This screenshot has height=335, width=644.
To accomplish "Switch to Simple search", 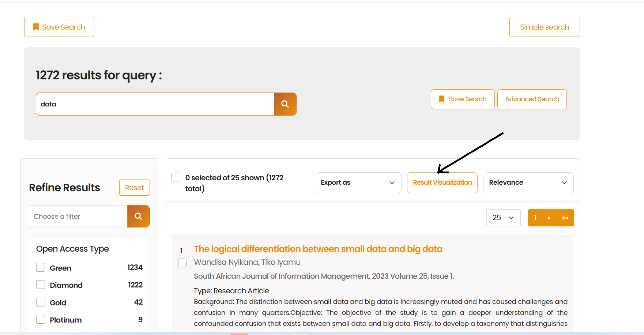I will pos(545,27).
